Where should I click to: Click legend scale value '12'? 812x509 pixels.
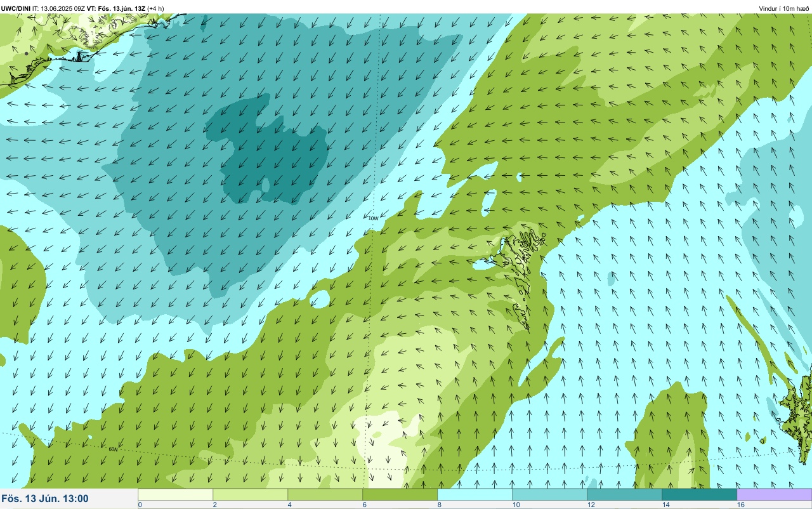pyautogui.click(x=591, y=505)
